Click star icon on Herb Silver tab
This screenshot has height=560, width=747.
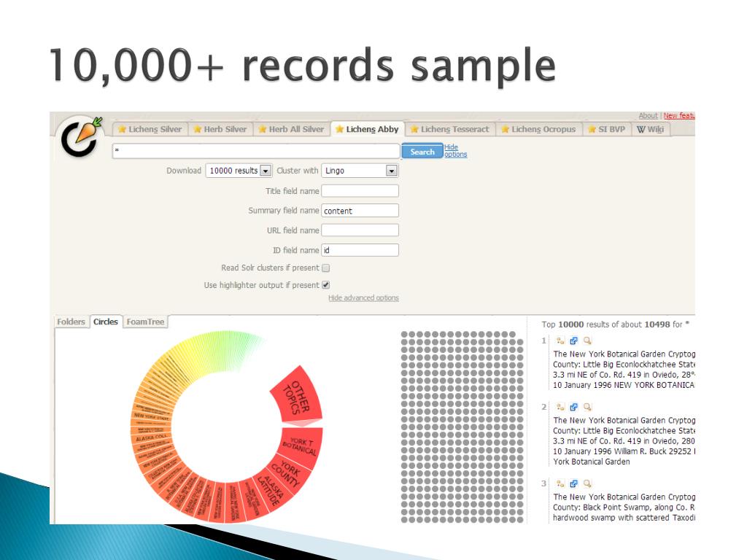pos(197,129)
